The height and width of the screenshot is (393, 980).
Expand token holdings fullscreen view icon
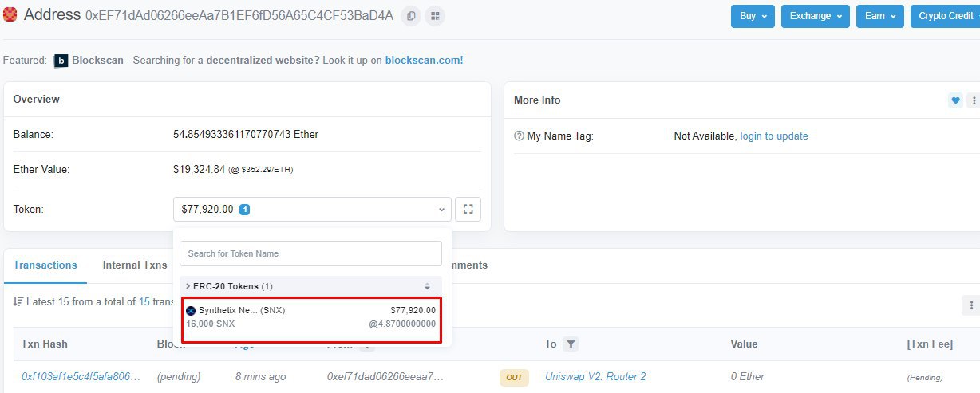[x=468, y=209]
